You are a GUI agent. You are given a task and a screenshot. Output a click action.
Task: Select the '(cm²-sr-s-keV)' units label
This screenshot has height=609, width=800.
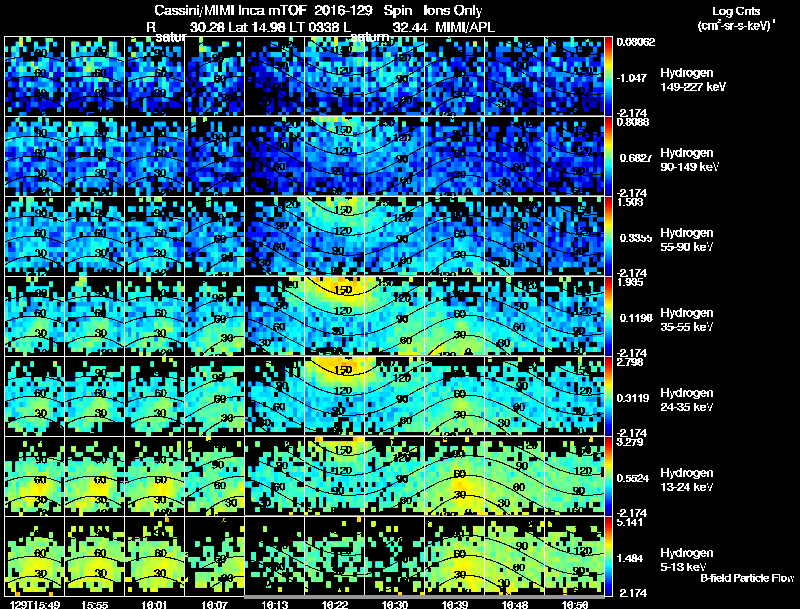click(735, 26)
